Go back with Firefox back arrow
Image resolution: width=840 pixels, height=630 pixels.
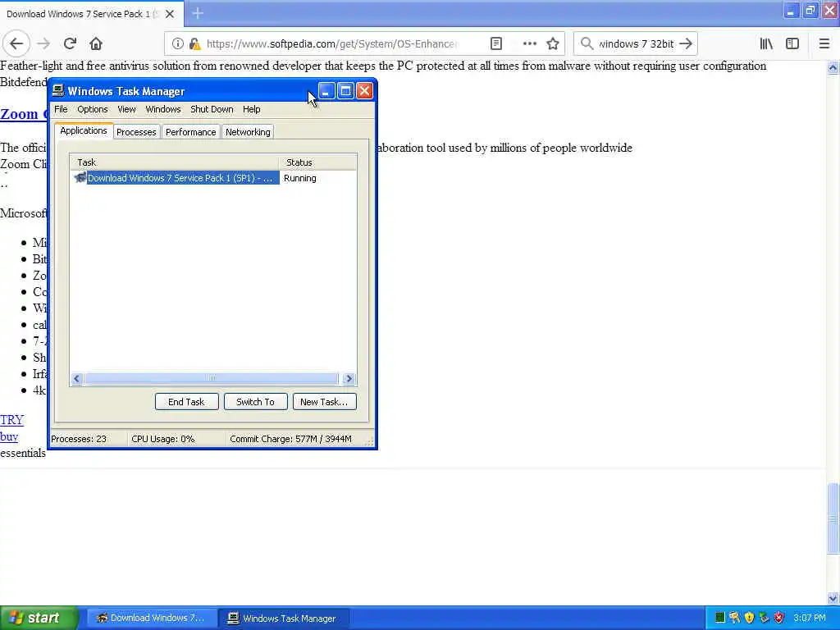[16, 44]
